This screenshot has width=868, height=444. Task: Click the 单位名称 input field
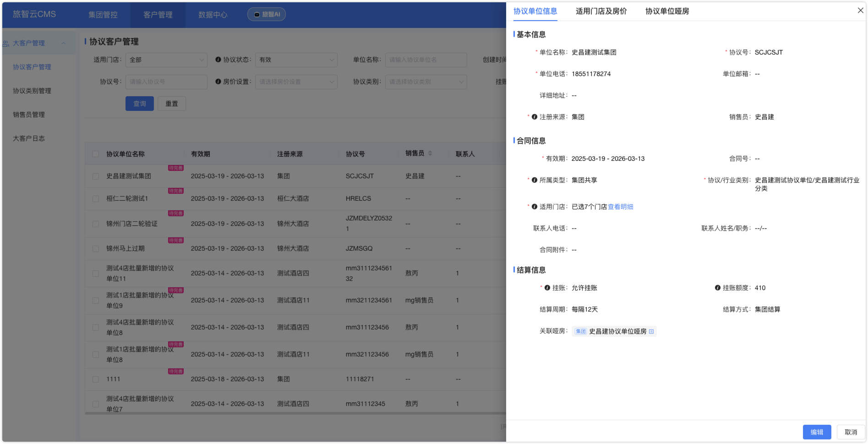click(x=426, y=60)
